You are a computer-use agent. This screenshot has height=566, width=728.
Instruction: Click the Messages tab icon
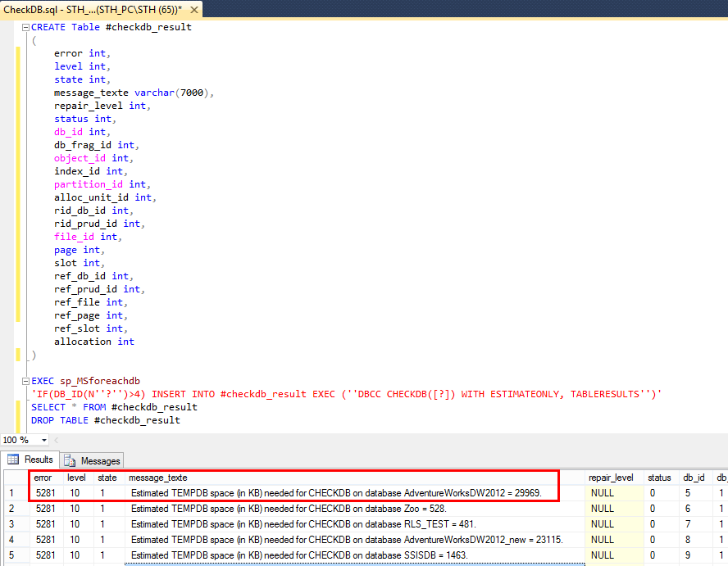click(x=71, y=460)
